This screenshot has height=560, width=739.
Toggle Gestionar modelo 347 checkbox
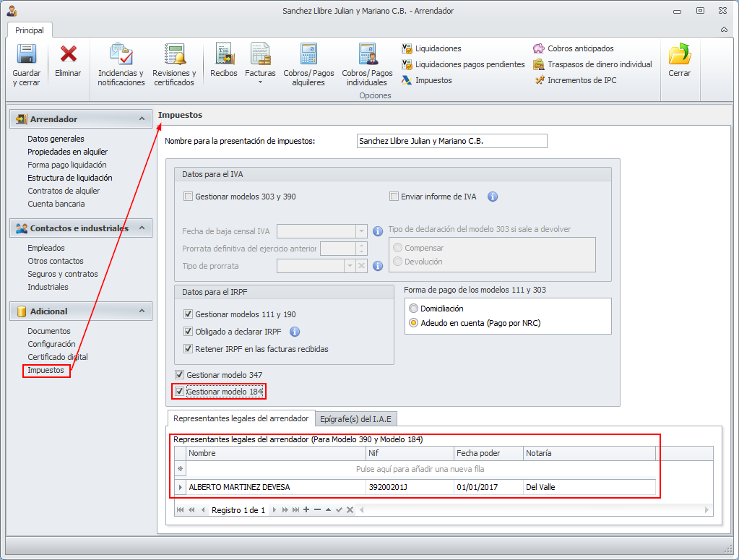click(180, 375)
